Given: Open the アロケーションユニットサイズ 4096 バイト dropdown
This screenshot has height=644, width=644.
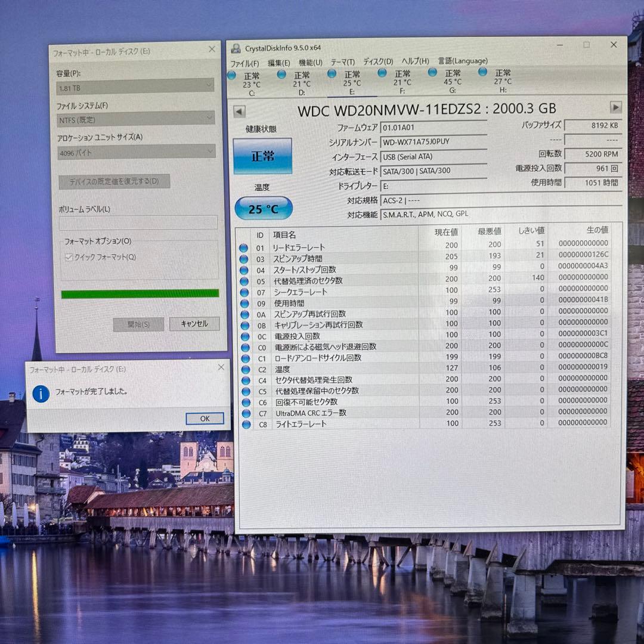Looking at the screenshot, I should (137, 152).
